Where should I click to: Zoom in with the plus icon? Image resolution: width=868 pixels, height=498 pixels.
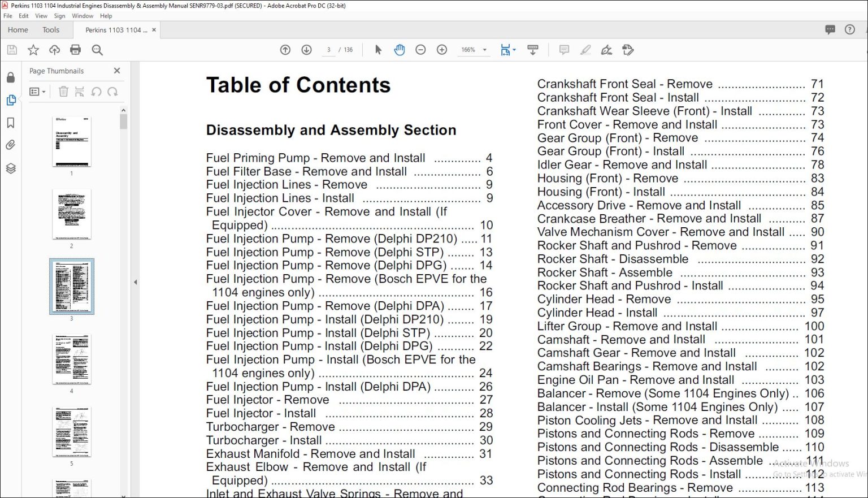pos(442,50)
